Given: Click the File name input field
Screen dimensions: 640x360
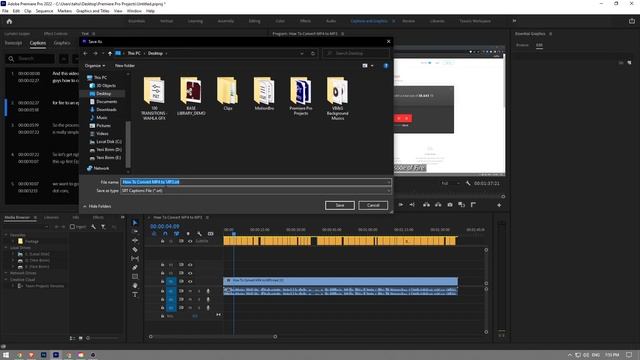Looking at the screenshot, I should (x=256, y=182).
